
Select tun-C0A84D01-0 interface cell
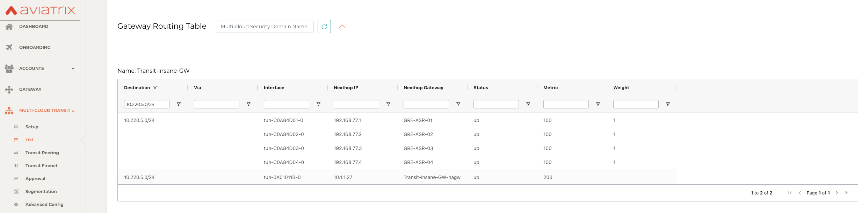point(283,120)
